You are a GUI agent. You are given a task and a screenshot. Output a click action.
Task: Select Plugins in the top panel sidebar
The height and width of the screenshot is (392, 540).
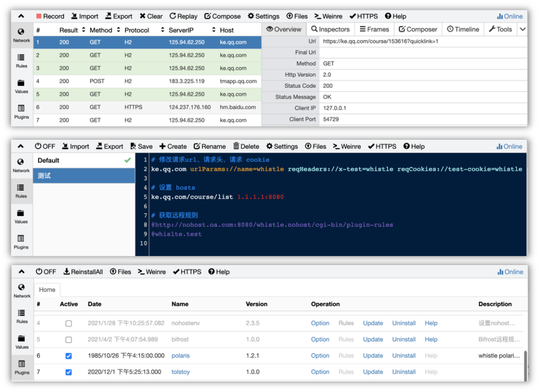tap(21, 112)
